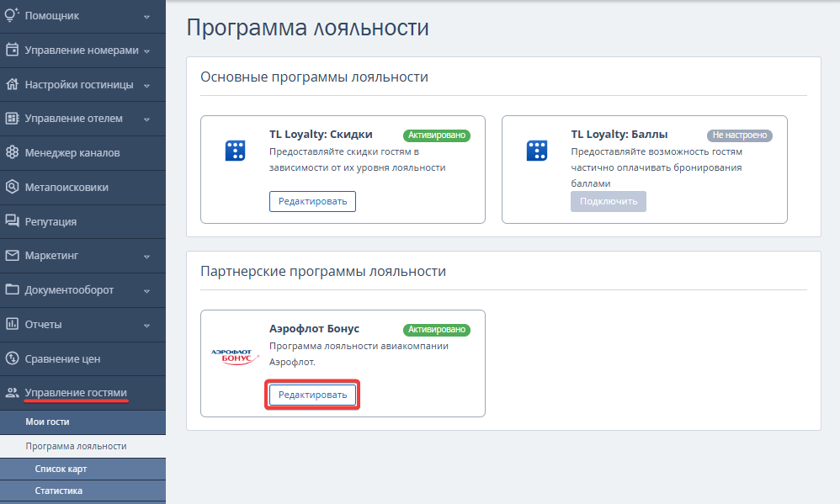Click the TL Loyalty: Баллы title
This screenshot has width=840, height=504.
619,135
